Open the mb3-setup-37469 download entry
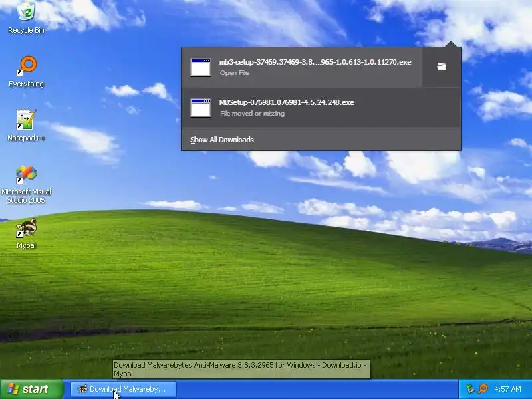This screenshot has width=532, height=399. (x=302, y=67)
